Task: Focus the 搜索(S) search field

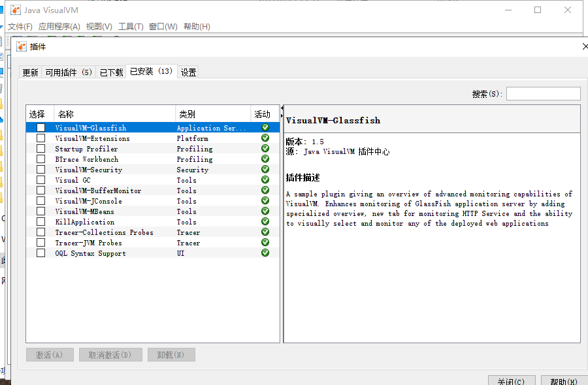Action: [544, 93]
